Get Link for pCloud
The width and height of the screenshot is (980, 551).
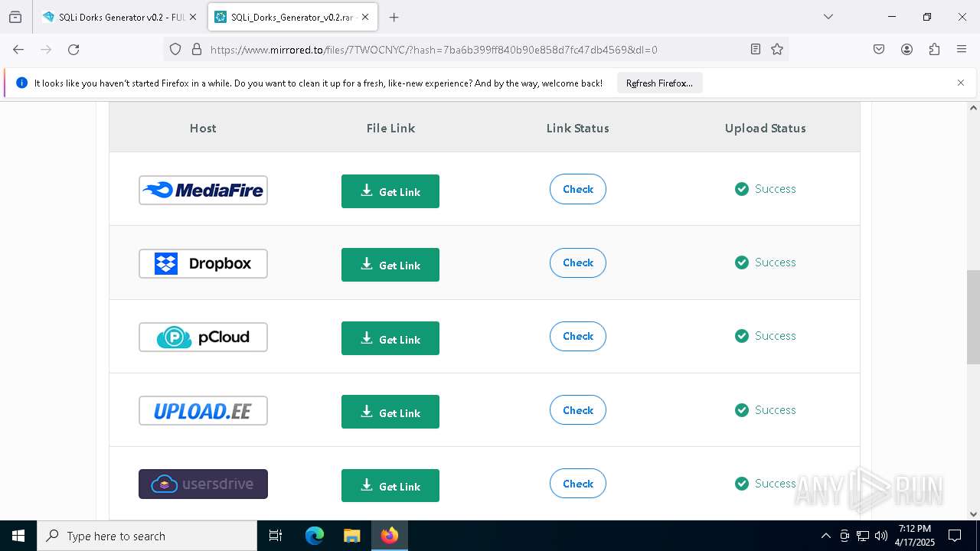pos(390,338)
